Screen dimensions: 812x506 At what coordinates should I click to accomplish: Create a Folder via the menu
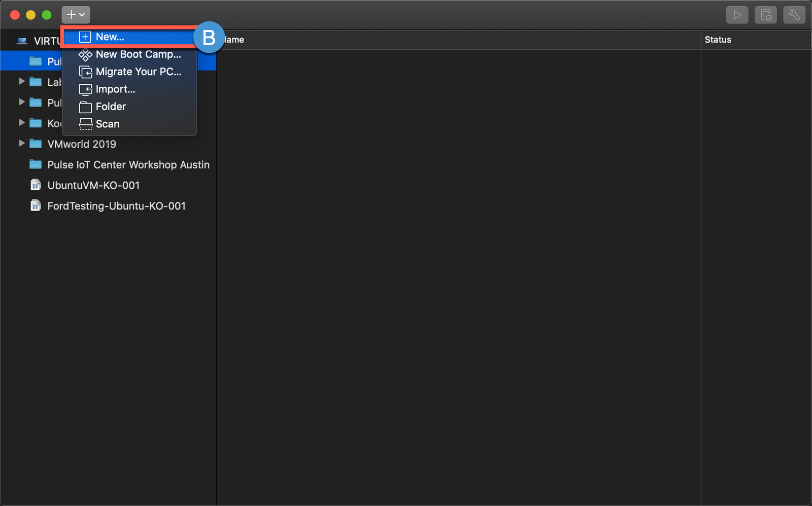pos(111,107)
